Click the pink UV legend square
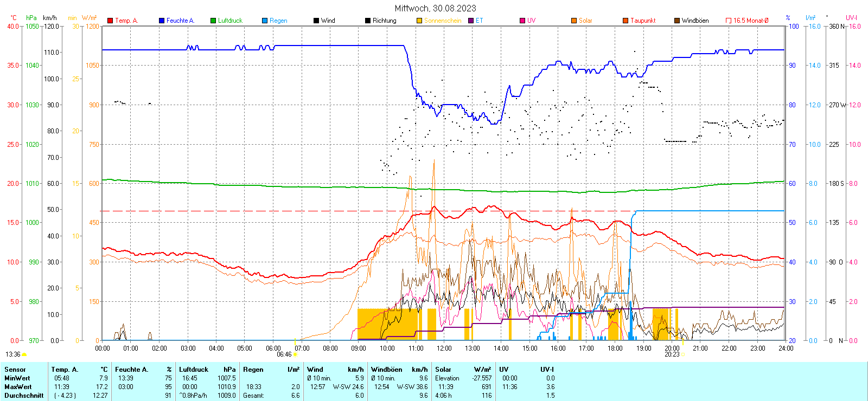Viewport: 868px width, 401px height. (x=522, y=21)
